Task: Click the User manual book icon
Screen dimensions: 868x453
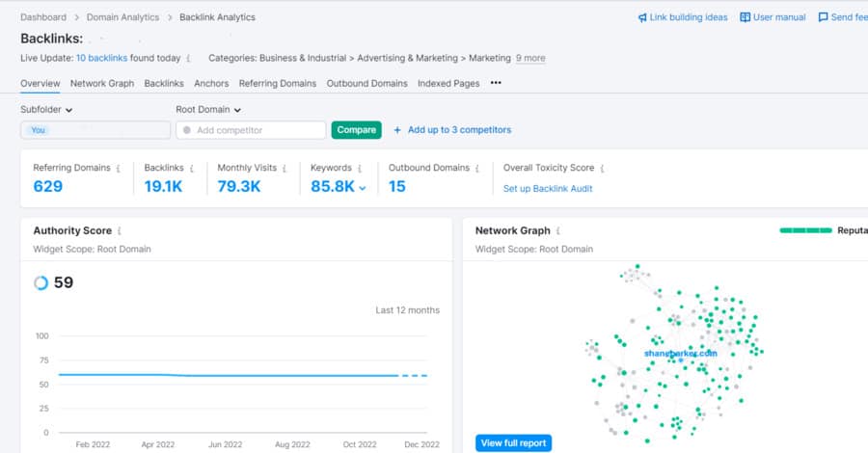Action: pyautogui.click(x=746, y=17)
